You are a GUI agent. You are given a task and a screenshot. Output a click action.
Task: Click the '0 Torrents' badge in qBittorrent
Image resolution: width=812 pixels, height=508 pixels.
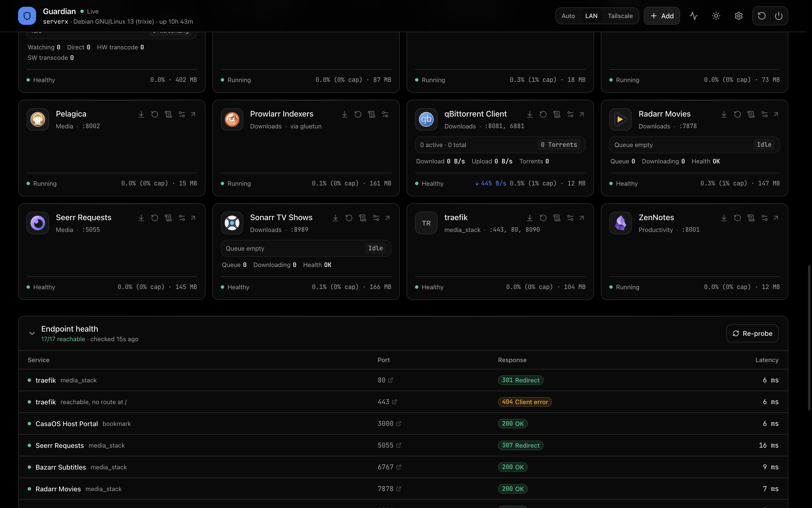click(559, 145)
